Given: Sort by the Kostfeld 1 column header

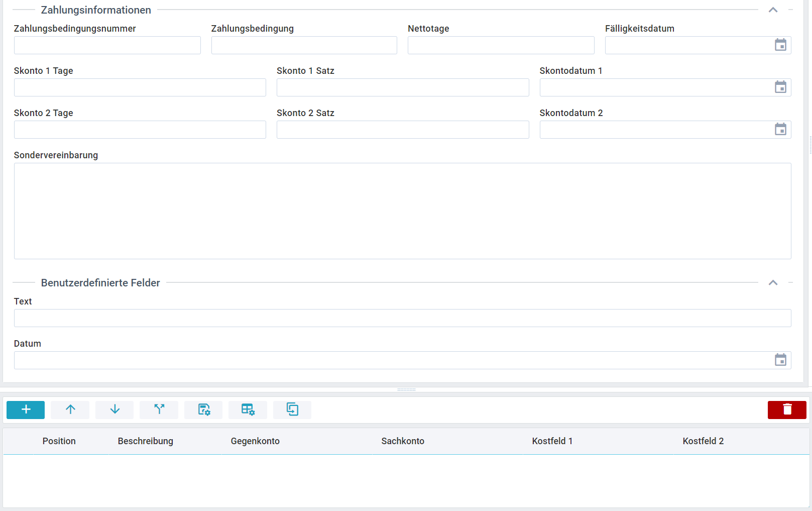Looking at the screenshot, I should (x=552, y=441).
